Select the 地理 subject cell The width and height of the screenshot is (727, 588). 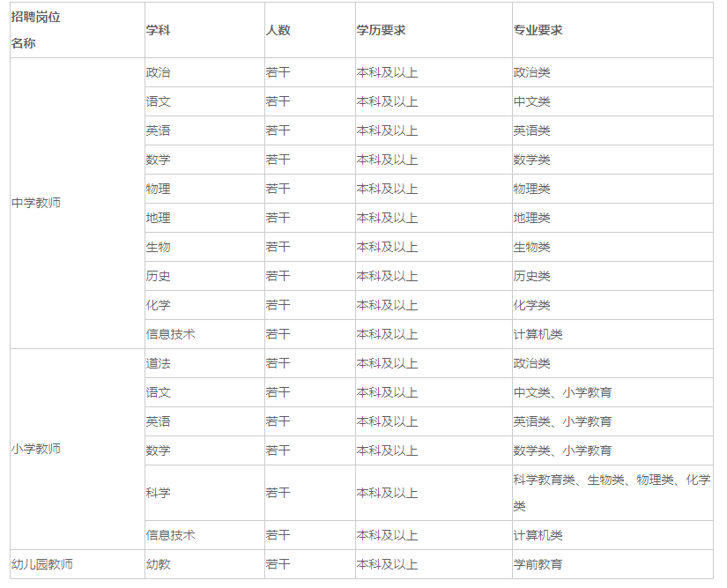pos(159,219)
